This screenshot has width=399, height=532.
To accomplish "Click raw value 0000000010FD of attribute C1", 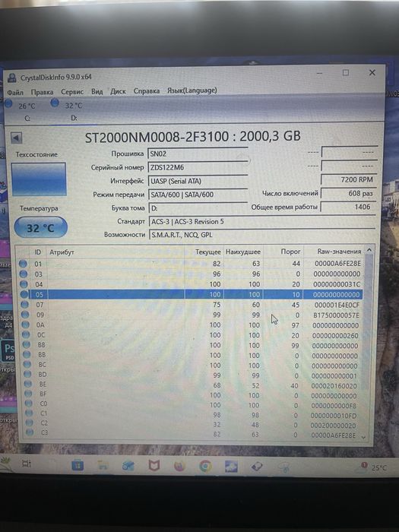I will (334, 416).
